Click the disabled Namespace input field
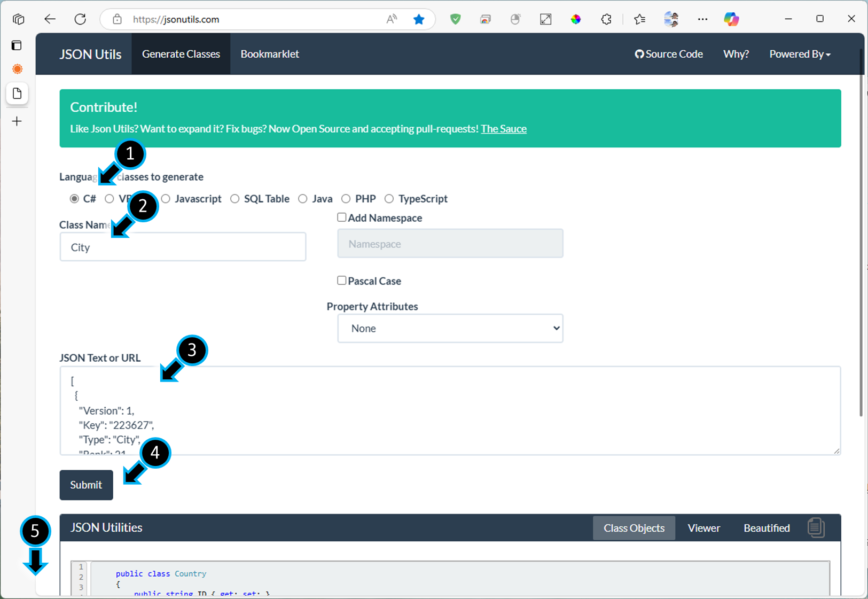The height and width of the screenshot is (599, 868). [x=450, y=244]
